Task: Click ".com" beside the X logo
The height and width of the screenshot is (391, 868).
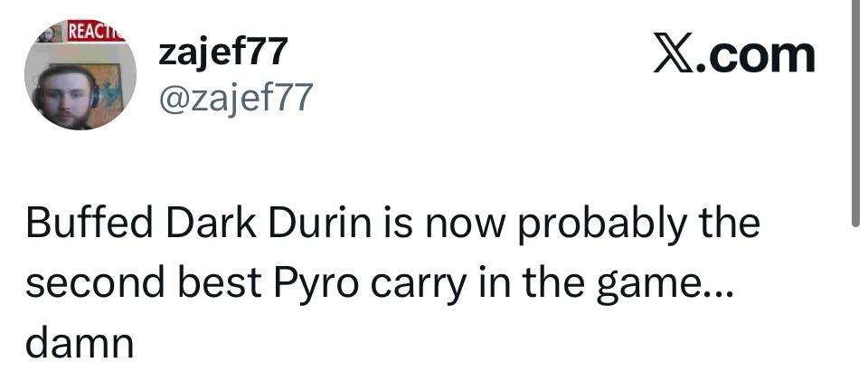Action: point(756,55)
